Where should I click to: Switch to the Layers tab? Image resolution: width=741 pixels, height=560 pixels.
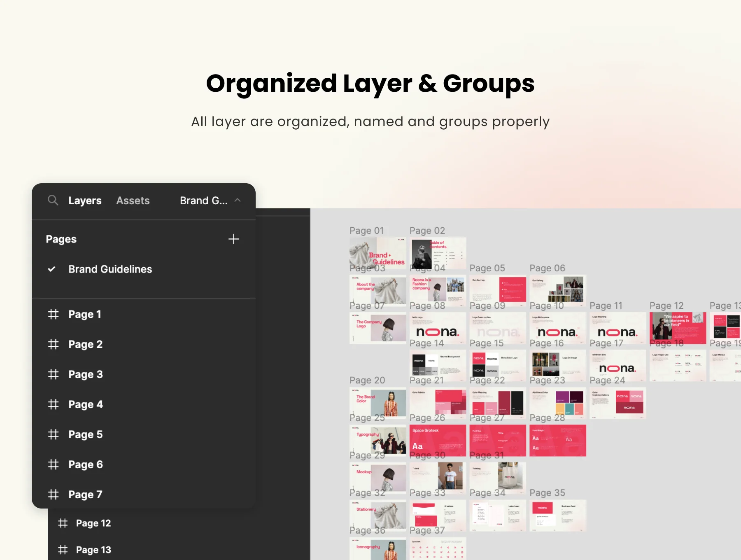pyautogui.click(x=85, y=201)
